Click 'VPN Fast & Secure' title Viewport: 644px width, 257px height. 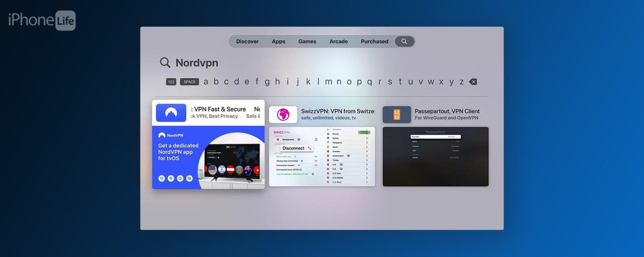tap(220, 109)
